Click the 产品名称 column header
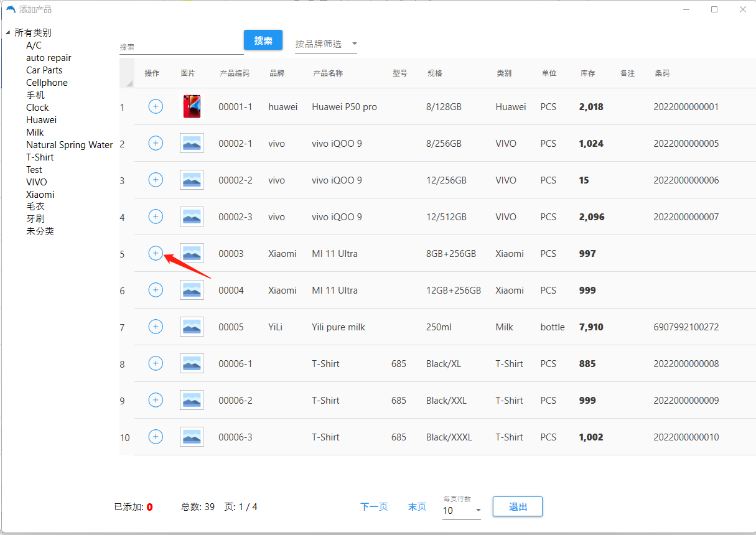The image size is (756, 535). (328, 73)
